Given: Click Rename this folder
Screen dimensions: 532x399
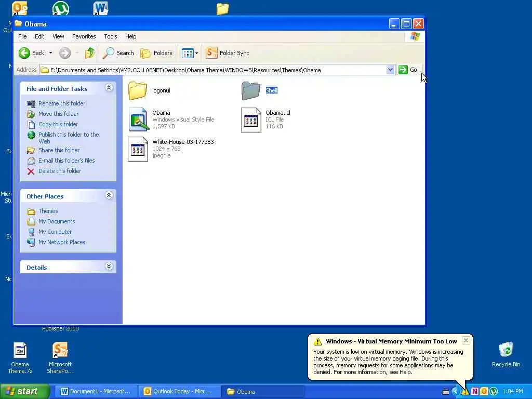Looking at the screenshot, I should [62, 103].
